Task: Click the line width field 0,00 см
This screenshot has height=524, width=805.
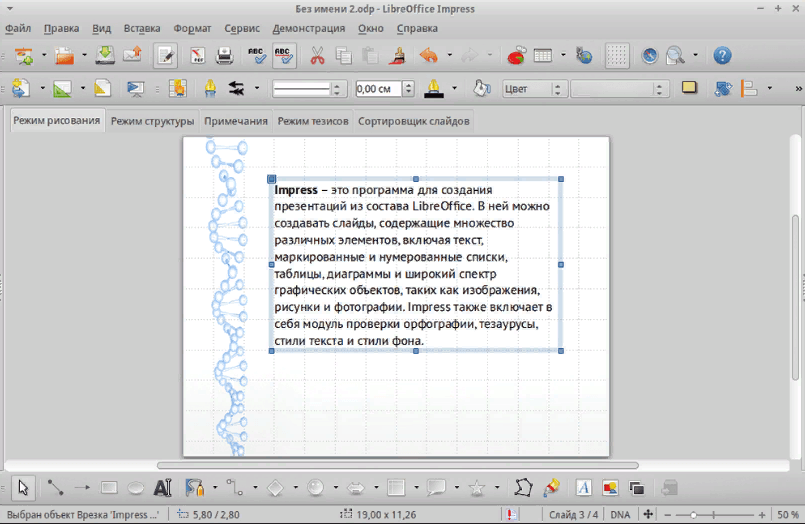Action: pyautogui.click(x=378, y=89)
